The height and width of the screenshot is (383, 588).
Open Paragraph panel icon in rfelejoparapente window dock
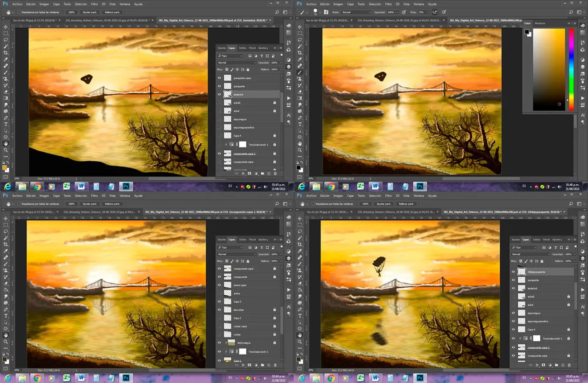582,314
